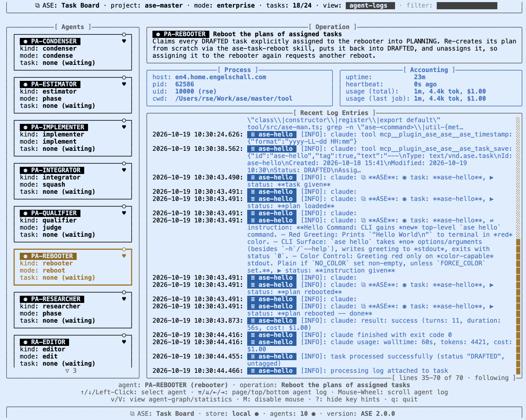The width and height of the screenshot is (526, 420).
Task: Click the PA-REBOOTER badge in Operation panel
Action: click(x=181, y=34)
